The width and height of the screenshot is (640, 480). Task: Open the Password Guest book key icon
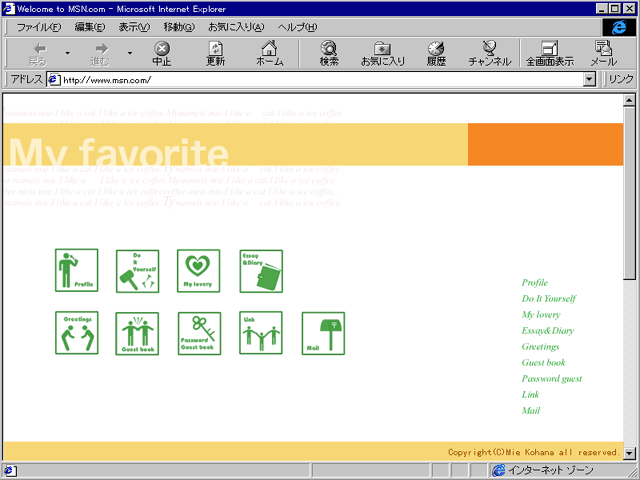point(198,333)
